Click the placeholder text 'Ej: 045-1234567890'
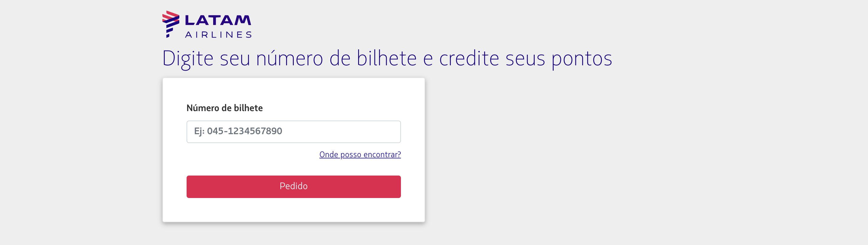 (238, 131)
